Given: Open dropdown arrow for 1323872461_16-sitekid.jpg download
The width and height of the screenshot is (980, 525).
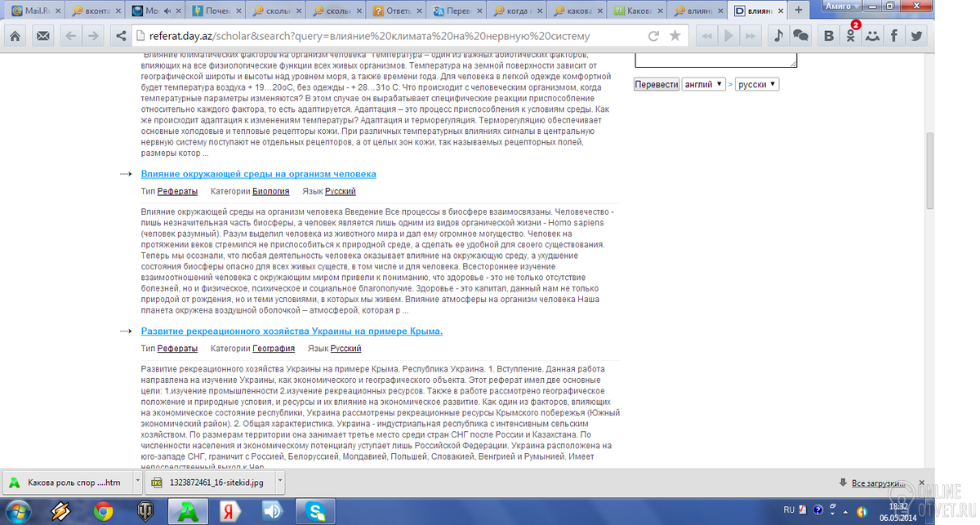Looking at the screenshot, I should [280, 482].
